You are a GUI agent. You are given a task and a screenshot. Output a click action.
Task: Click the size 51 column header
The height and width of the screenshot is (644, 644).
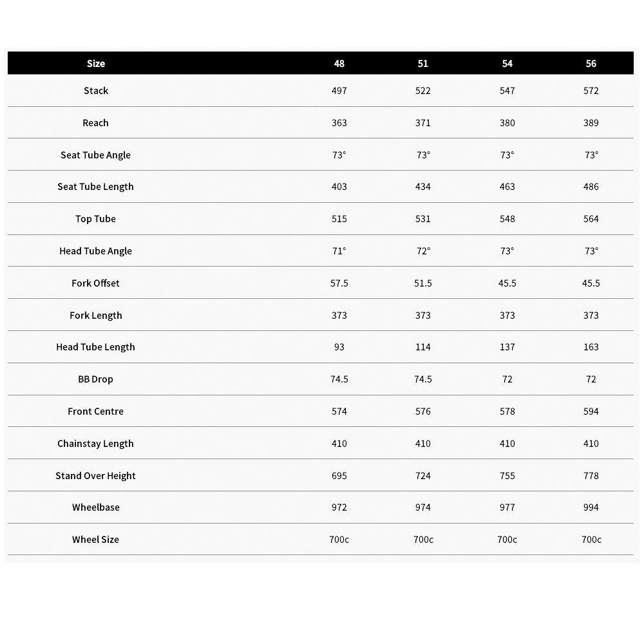point(423,64)
